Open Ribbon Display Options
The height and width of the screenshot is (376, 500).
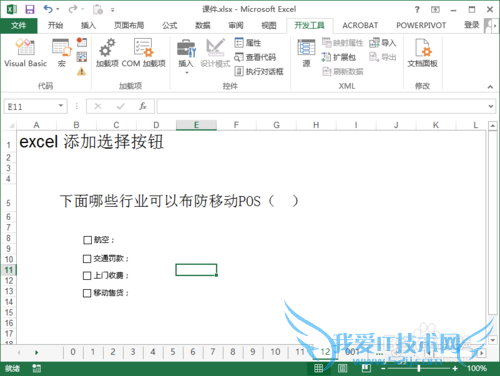(435, 9)
